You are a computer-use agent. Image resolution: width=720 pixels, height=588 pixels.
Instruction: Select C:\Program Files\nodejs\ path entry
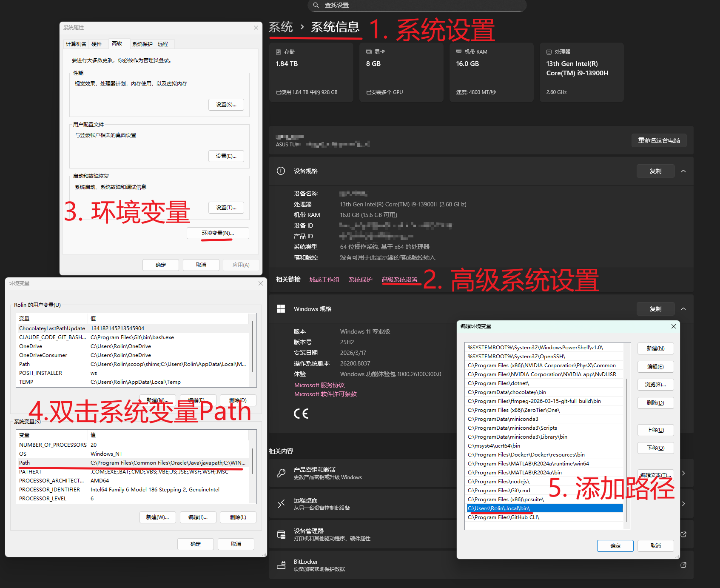[x=545, y=482]
